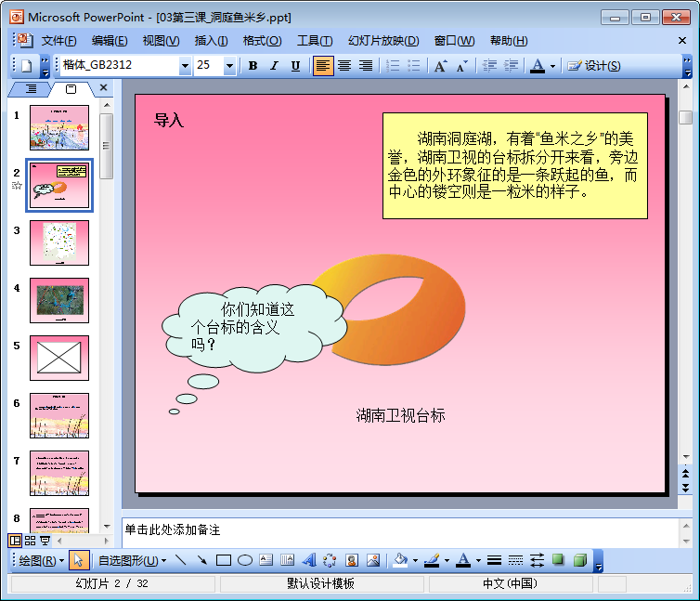Select the Rectangle drawing tool
Screen dimensions: 700x601
click(223, 560)
